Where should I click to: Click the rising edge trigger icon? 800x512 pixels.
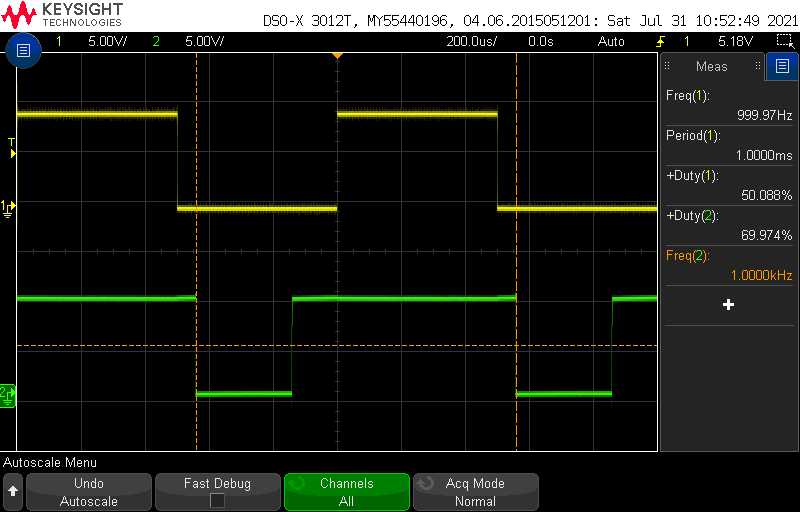(660, 41)
